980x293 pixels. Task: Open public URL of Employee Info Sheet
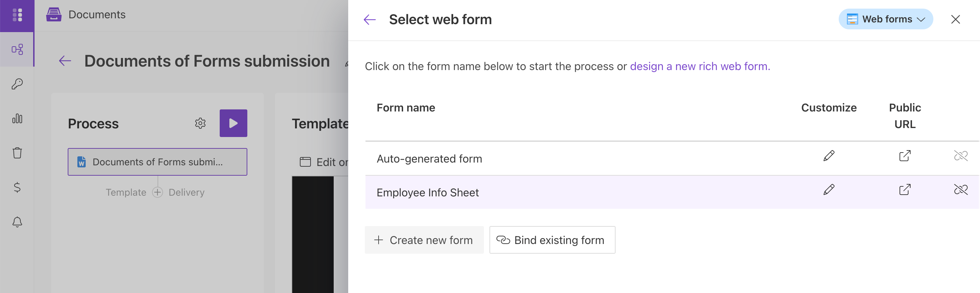(905, 189)
